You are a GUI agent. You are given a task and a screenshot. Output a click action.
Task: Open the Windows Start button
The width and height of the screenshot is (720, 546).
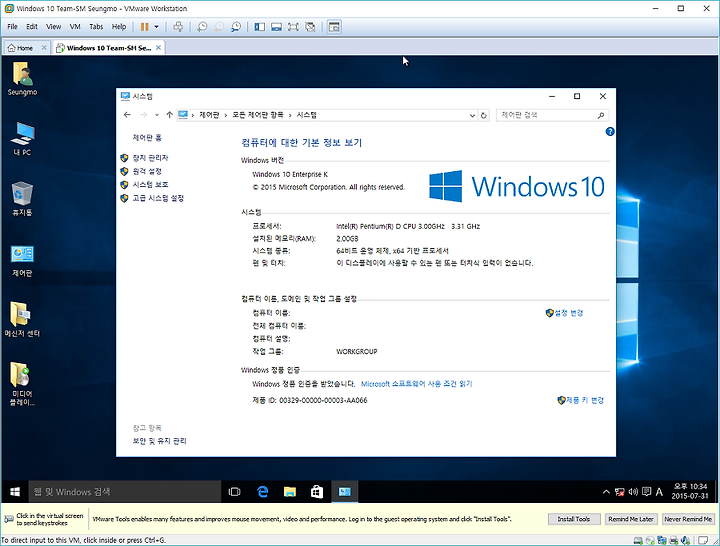(15, 492)
